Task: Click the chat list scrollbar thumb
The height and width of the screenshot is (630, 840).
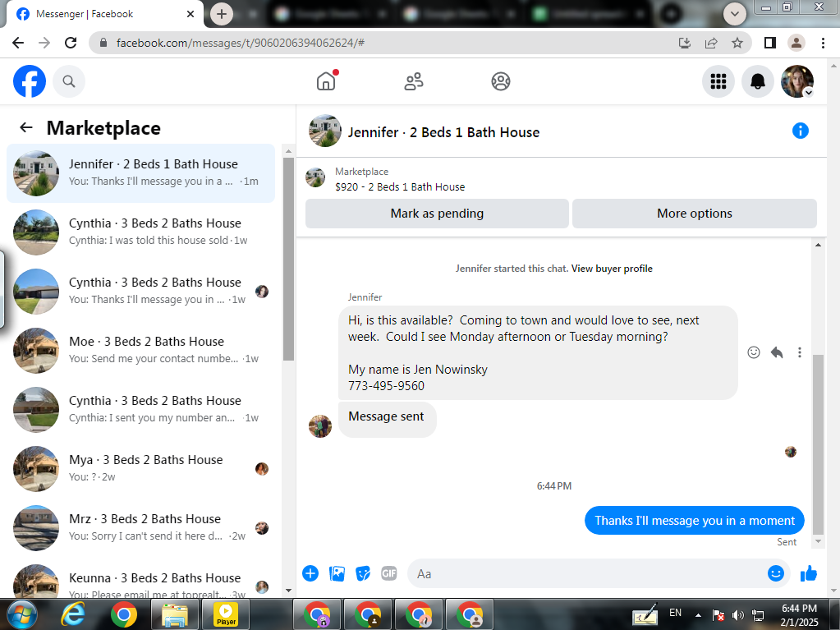Action: [x=288, y=259]
